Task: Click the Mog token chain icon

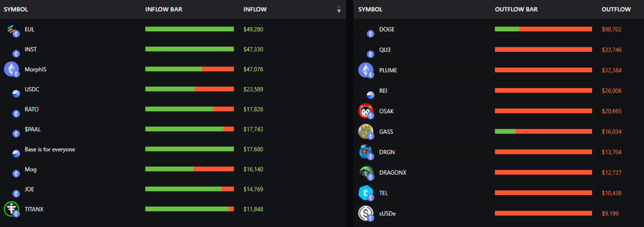Action: click(x=16, y=174)
